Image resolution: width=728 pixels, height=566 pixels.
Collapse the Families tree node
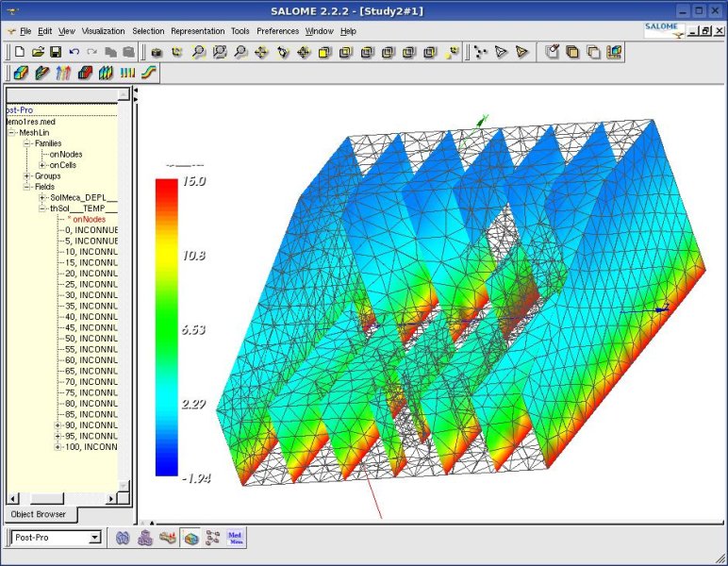point(27,143)
